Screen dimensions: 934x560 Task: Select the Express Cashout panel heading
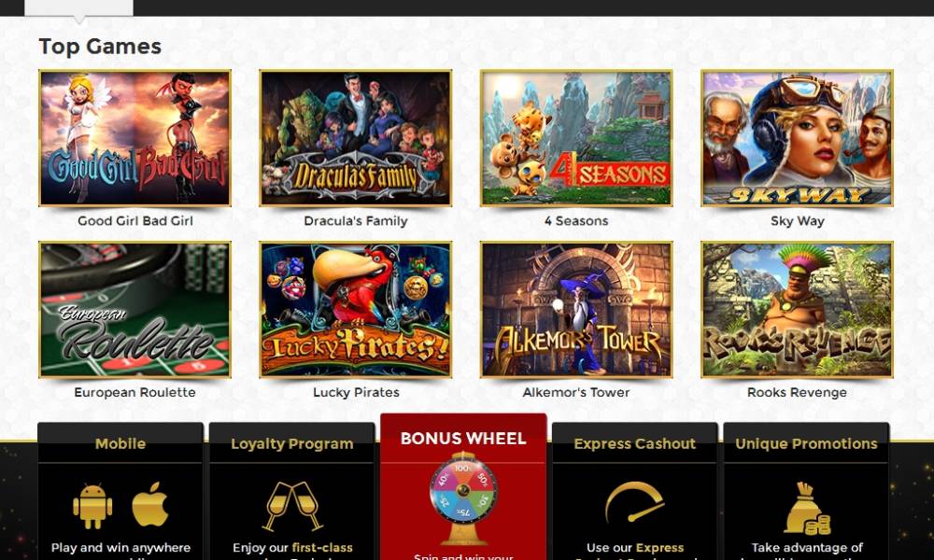pos(635,444)
